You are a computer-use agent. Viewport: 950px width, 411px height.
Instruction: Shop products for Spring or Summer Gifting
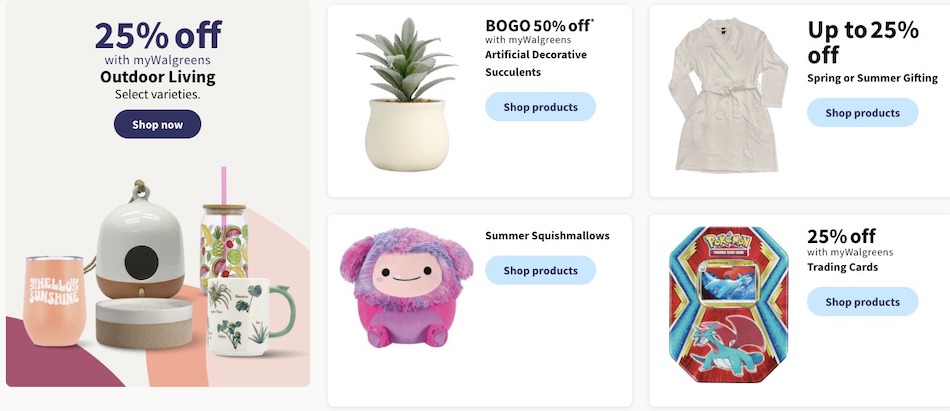862,113
